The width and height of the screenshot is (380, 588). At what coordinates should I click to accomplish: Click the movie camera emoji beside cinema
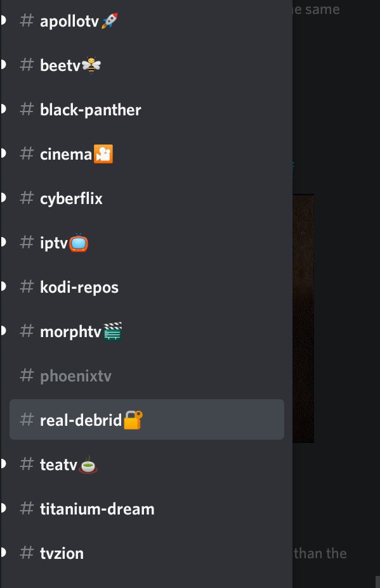(103, 154)
